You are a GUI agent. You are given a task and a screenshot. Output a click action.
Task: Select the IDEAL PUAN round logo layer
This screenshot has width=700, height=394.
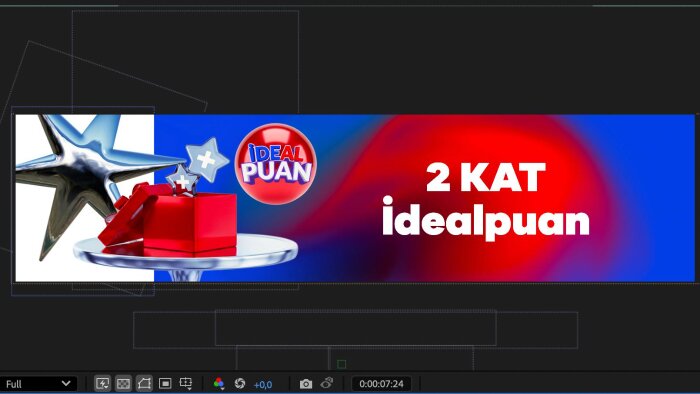[x=276, y=164]
